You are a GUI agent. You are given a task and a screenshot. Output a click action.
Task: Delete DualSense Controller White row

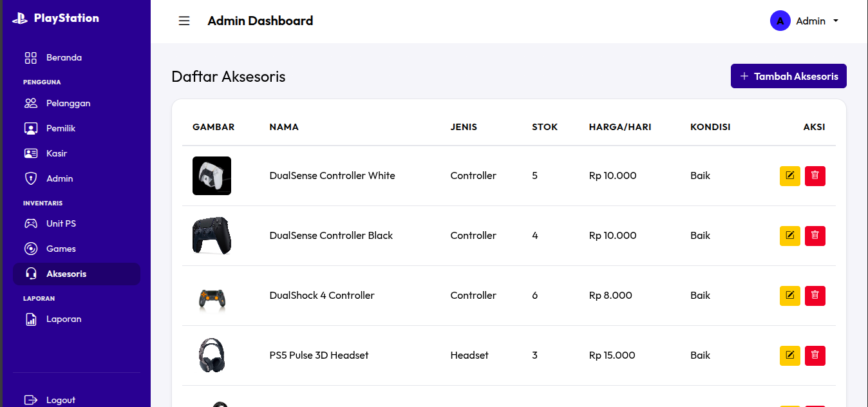(x=815, y=176)
